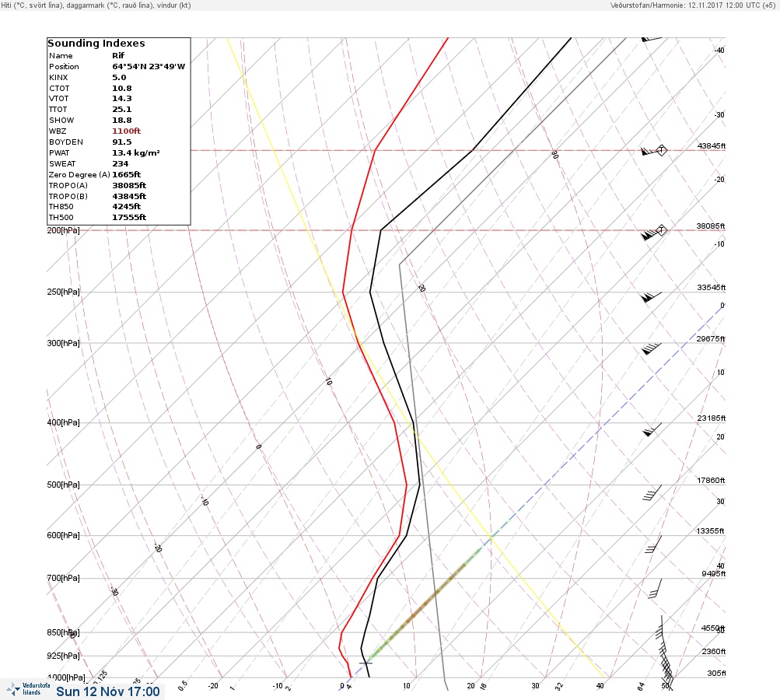Click the red WBZ value 1100ft
The width and height of the screenshot is (780, 700).
click(x=126, y=131)
